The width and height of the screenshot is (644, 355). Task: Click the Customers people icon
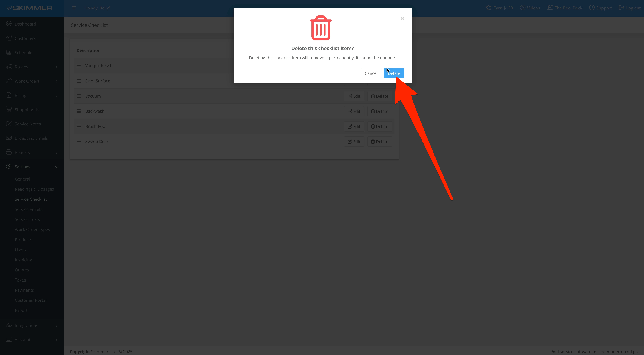click(x=9, y=38)
